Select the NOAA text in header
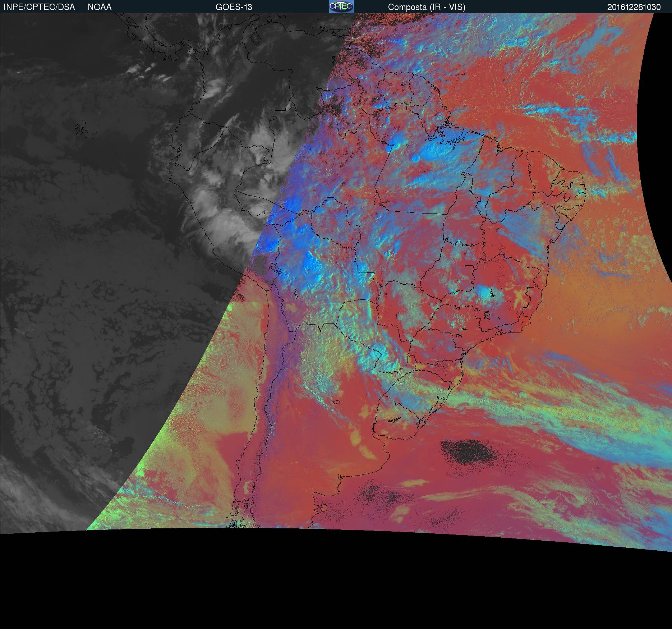Screen dimensions: 672x629 100,7
